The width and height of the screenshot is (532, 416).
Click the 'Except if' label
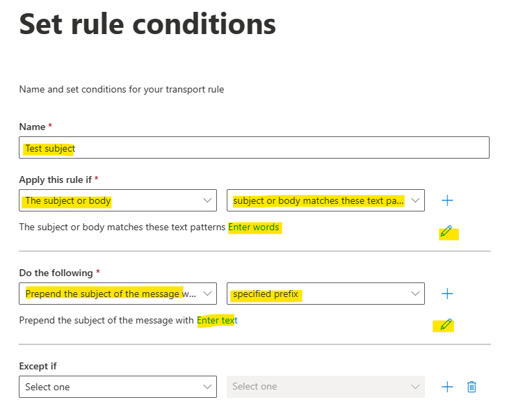tap(38, 366)
